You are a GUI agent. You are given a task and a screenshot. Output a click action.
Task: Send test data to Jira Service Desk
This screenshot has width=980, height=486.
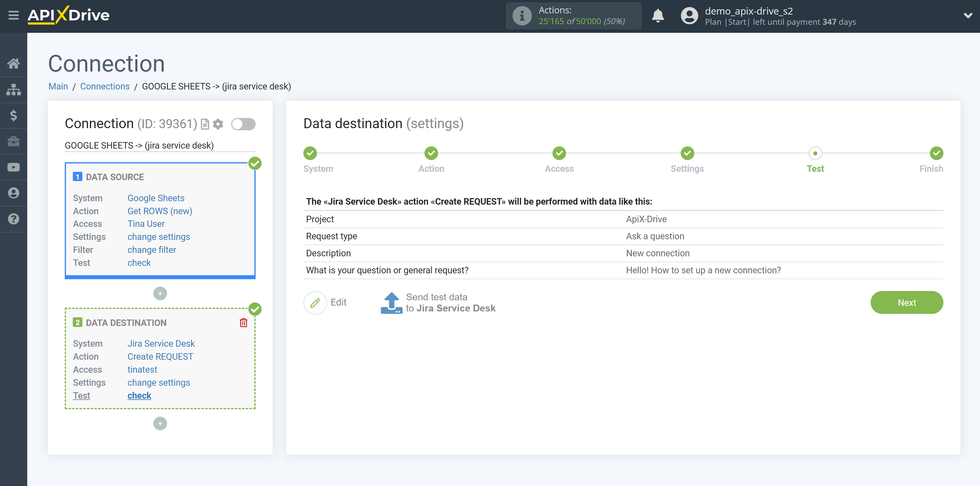pyautogui.click(x=450, y=302)
